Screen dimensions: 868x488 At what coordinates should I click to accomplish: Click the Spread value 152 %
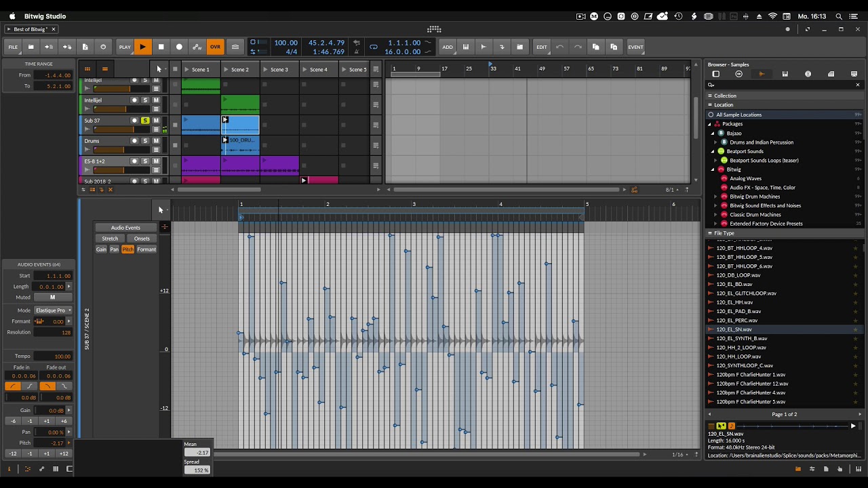click(197, 470)
